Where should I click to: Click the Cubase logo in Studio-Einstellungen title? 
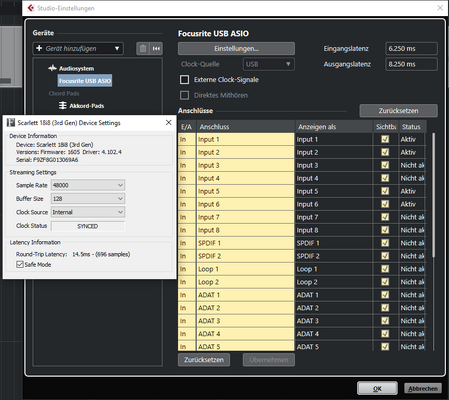(31, 8)
